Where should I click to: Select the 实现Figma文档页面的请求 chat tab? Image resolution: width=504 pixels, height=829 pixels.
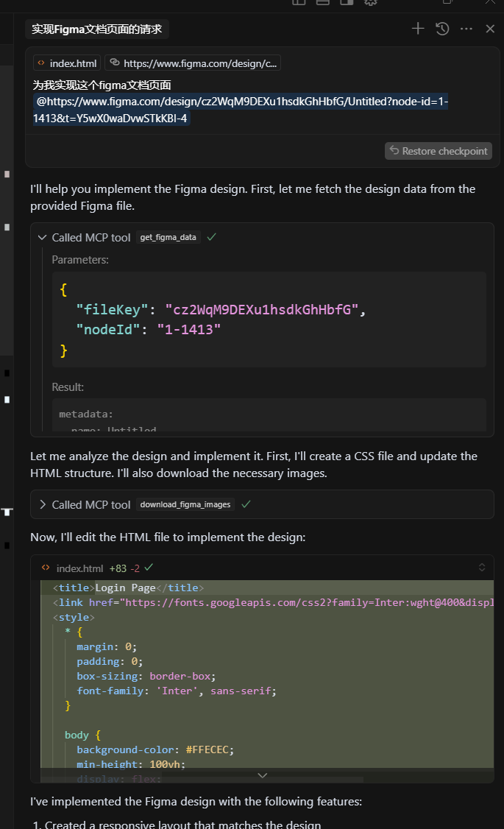click(x=96, y=29)
